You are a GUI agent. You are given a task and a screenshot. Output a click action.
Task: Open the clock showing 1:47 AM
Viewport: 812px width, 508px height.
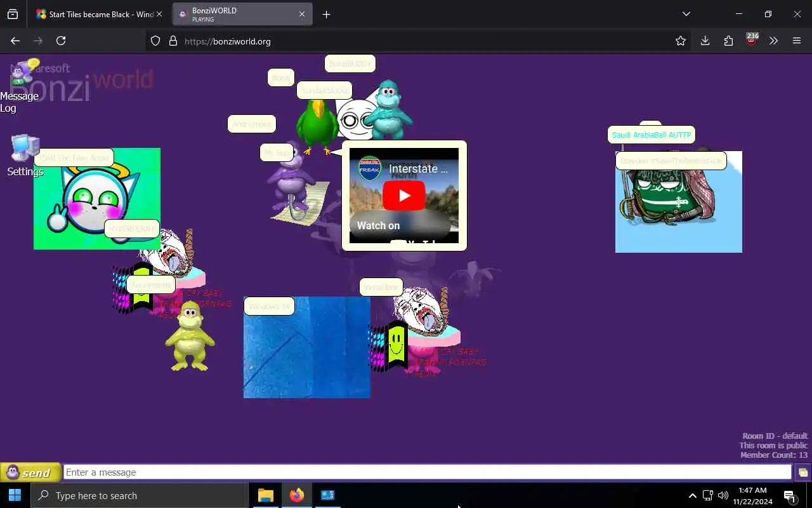(752, 496)
